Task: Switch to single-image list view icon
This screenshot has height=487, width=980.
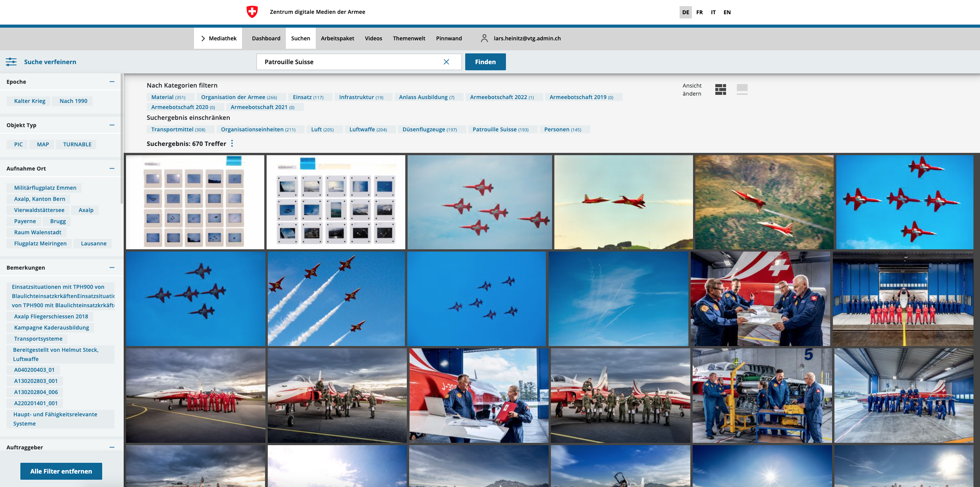Action: (742, 89)
